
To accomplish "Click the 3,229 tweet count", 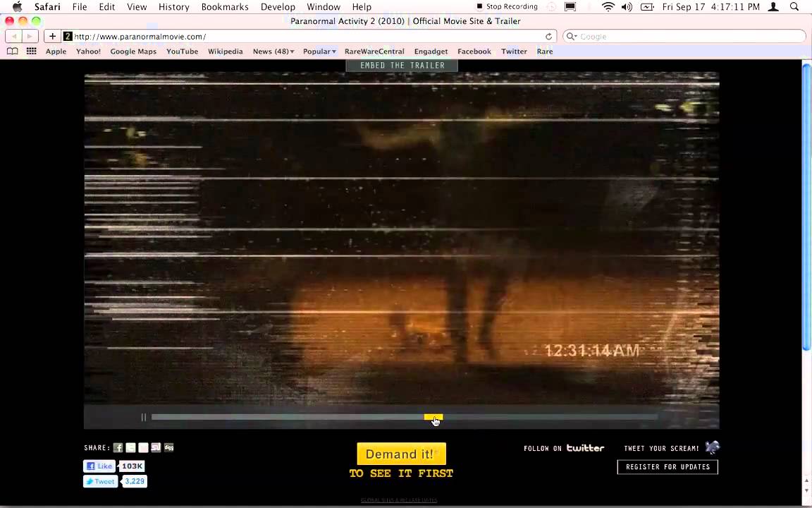I will point(135,482).
